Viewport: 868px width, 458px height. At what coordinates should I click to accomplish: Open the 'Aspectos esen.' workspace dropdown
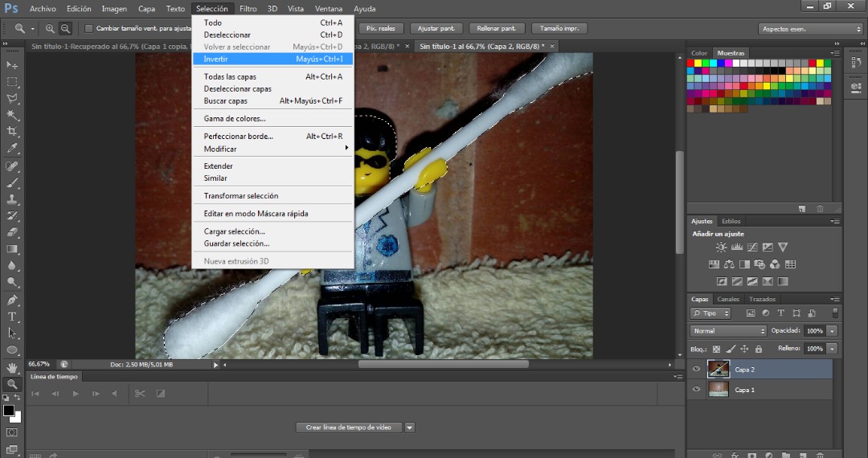[811, 29]
